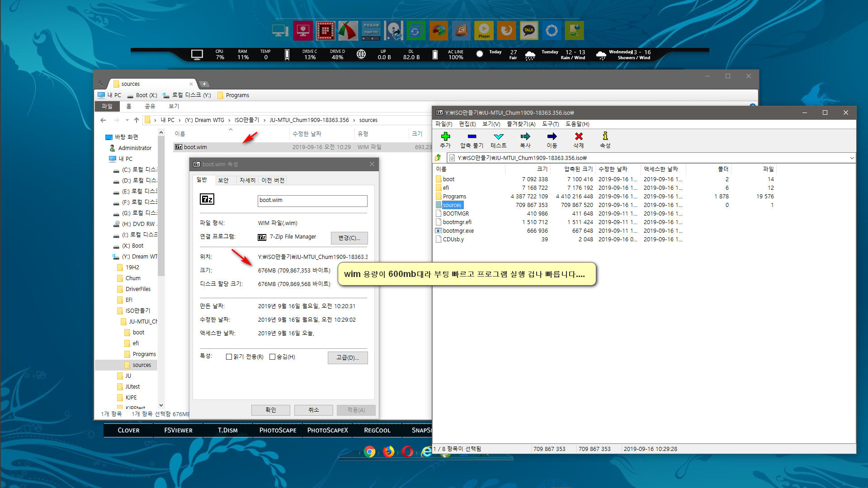Launch the yellow Player dock icon

pos(484,31)
